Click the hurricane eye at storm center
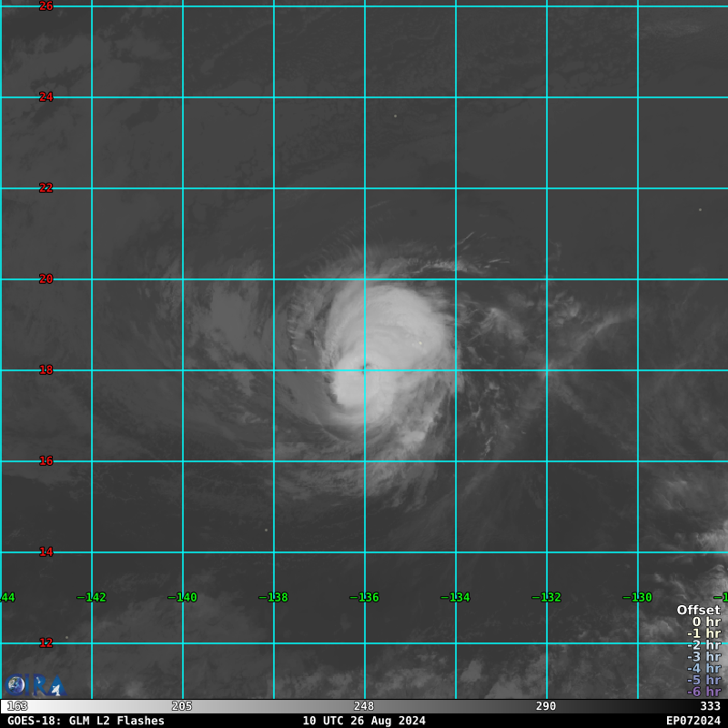This screenshot has width=728, height=728. pyautogui.click(x=363, y=369)
